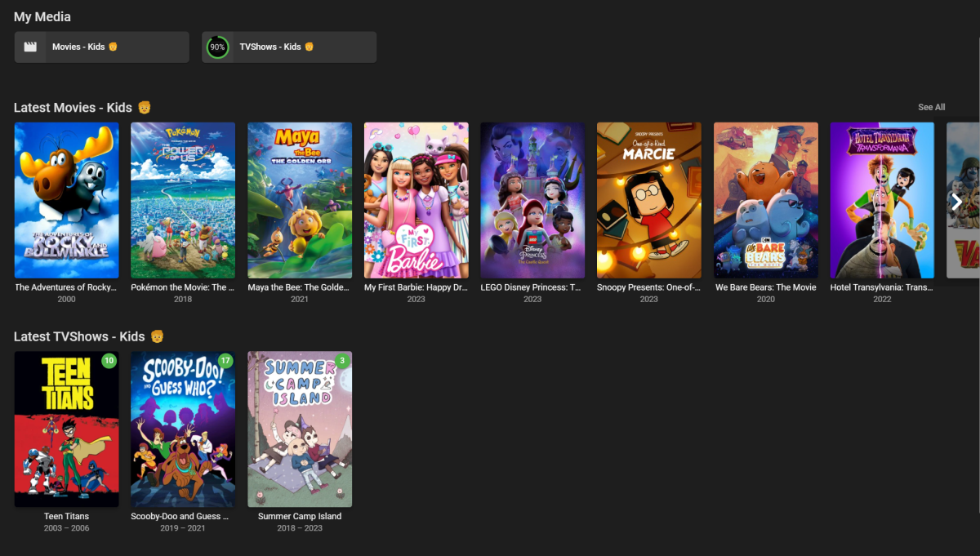Open the Snoopy Presents Marcie poster
This screenshot has width=980, height=556.
click(x=649, y=200)
